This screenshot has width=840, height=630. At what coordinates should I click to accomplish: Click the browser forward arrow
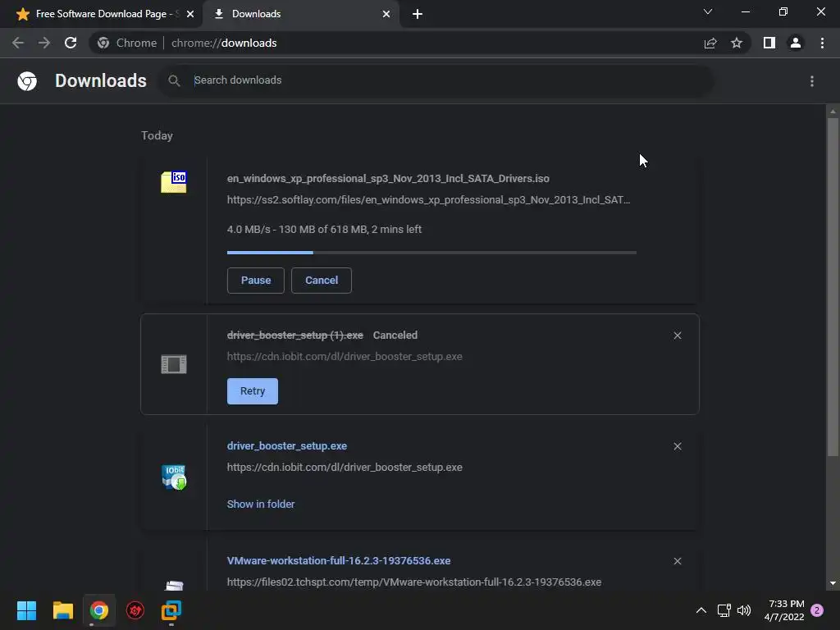tap(44, 43)
